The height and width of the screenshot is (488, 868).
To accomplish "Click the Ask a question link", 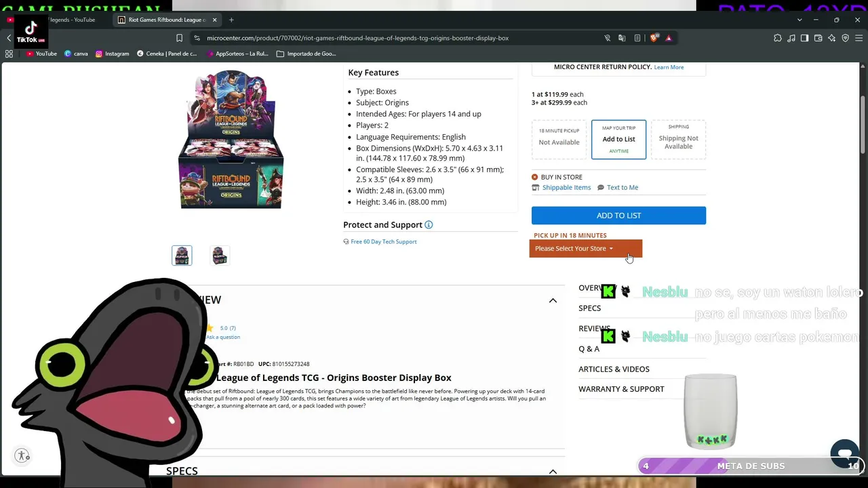I will (x=223, y=338).
